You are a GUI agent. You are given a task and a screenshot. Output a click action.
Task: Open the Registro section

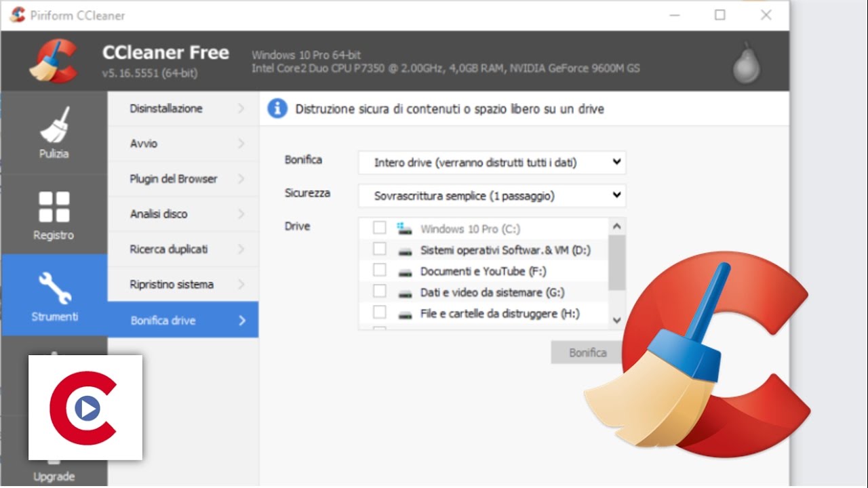pyautogui.click(x=54, y=214)
